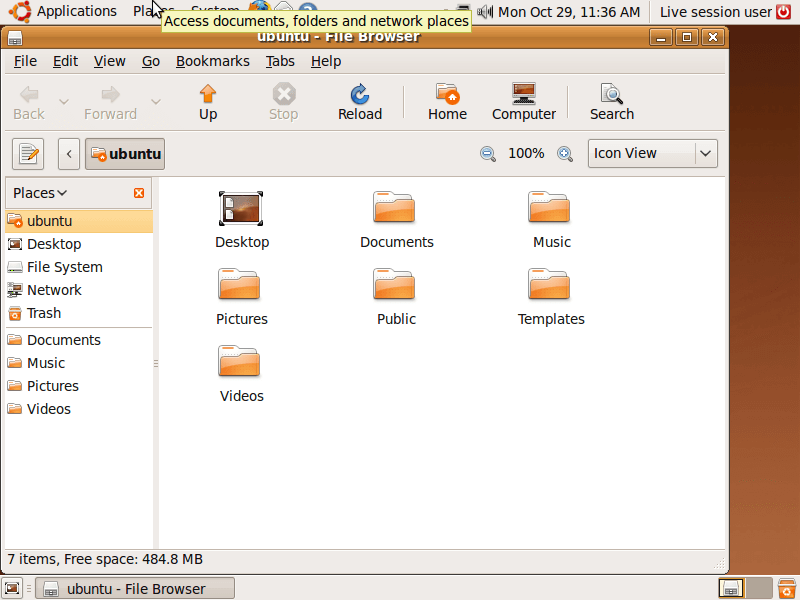This screenshot has width=800, height=600.
Task: Click the Forward toolbar button
Action: pos(110,103)
